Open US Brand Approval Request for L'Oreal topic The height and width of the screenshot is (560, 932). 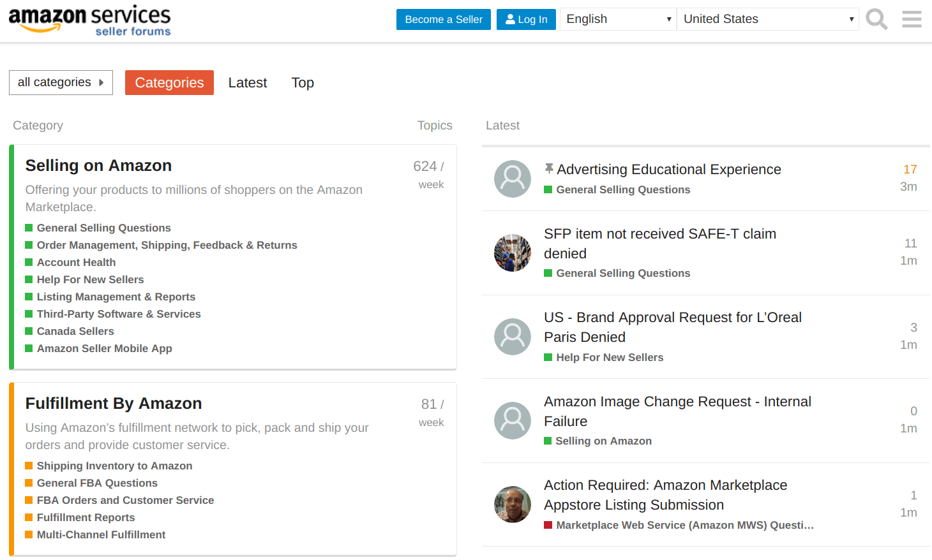pos(672,327)
